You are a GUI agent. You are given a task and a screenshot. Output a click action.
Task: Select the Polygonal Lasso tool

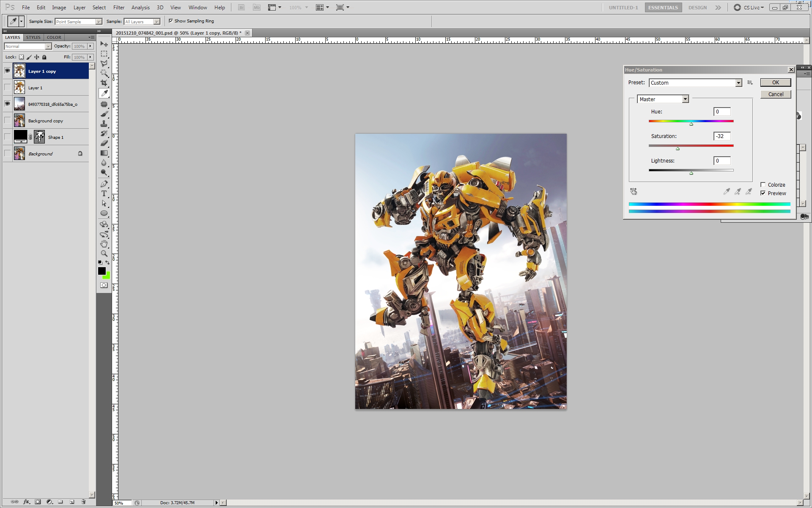click(104, 63)
